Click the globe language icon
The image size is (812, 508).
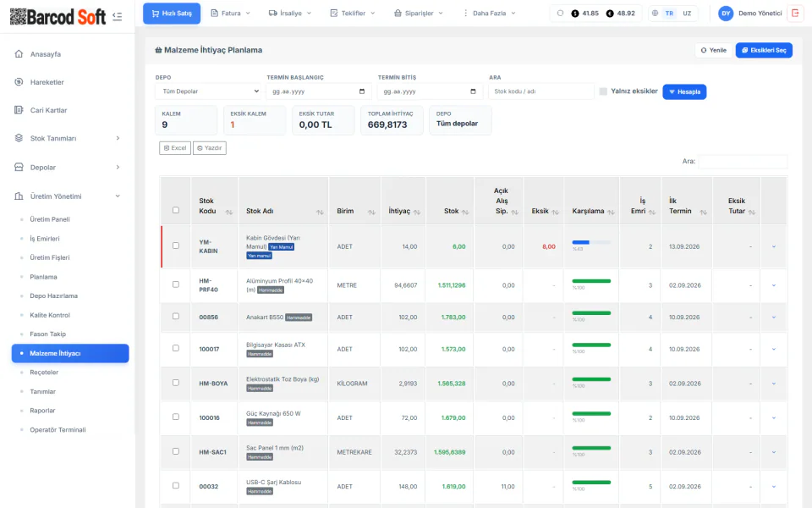[655, 14]
